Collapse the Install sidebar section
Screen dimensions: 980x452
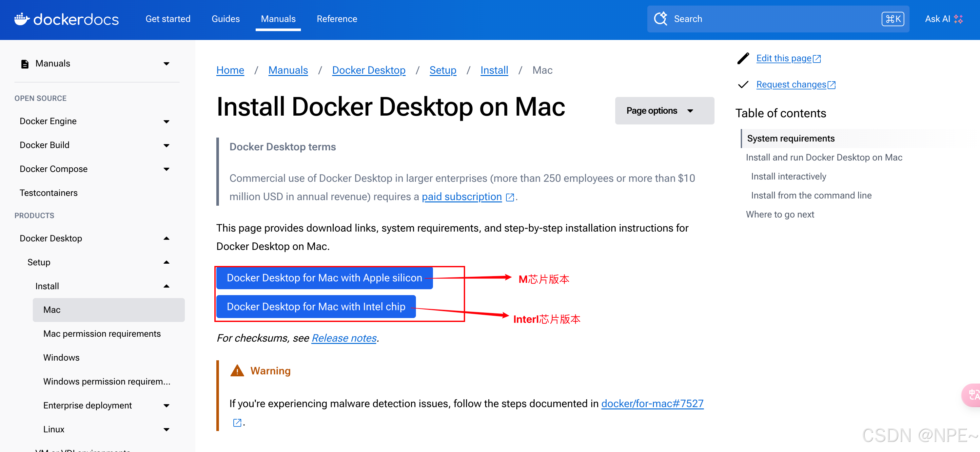coord(166,286)
